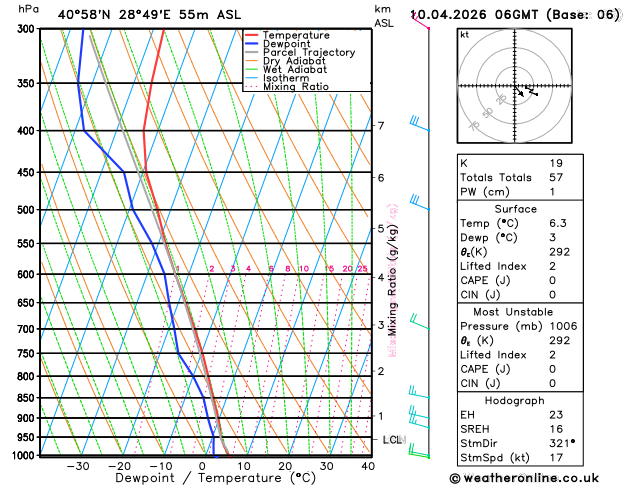The height and width of the screenshot is (486, 629).
Task: Click the 'Most Unstable' section header
Action: [513, 312]
